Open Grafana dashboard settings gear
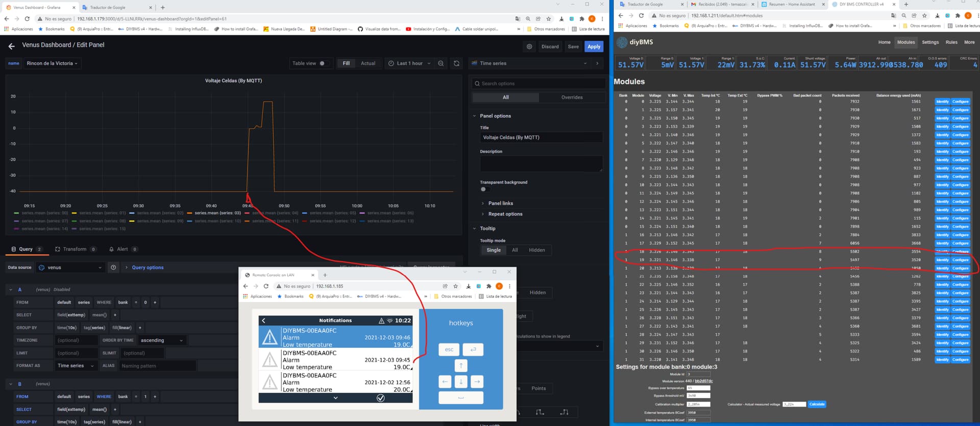Image resolution: width=980 pixels, height=426 pixels. [x=529, y=46]
